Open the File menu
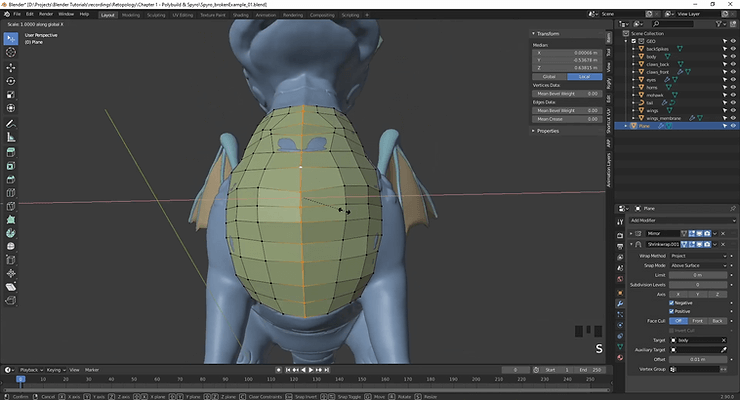The image size is (740, 400). (17, 14)
